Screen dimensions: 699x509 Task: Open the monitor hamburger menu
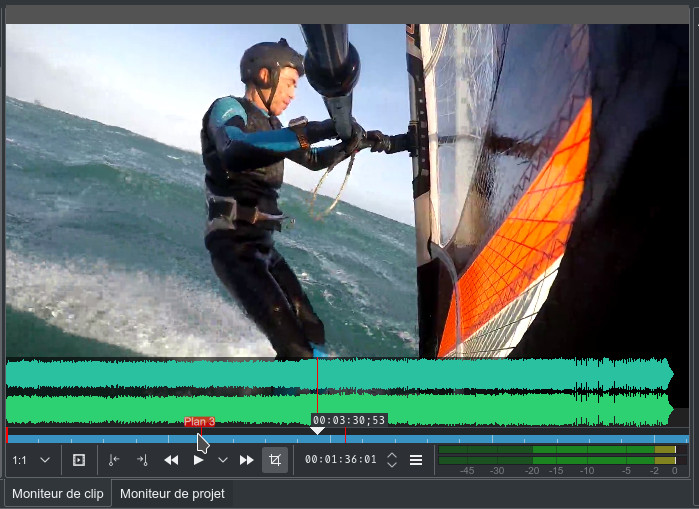point(416,460)
